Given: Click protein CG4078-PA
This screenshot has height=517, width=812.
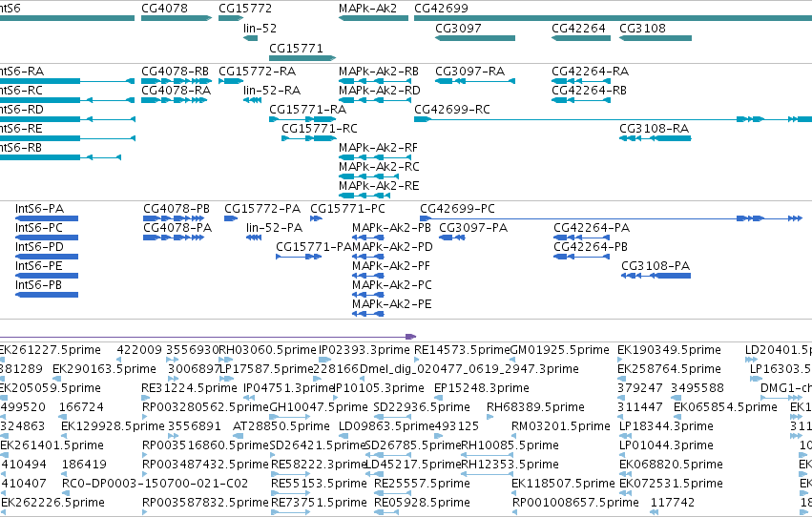Looking at the screenshot, I should click(177, 228).
